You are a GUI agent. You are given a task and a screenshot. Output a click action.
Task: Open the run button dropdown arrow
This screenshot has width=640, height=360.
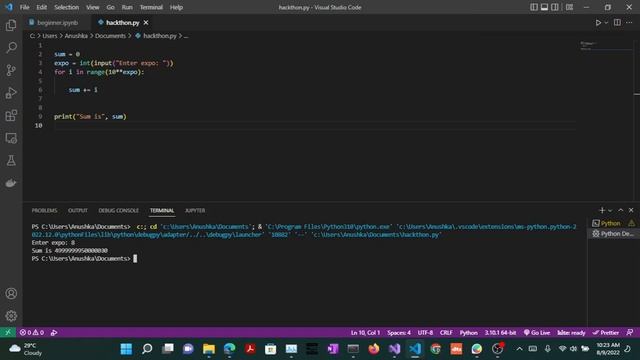(606, 23)
